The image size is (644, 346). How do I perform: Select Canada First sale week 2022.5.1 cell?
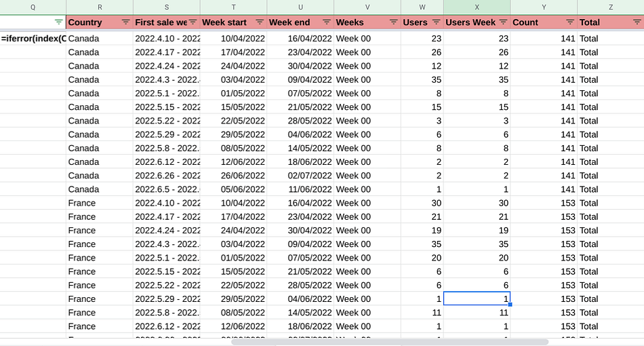pos(167,93)
